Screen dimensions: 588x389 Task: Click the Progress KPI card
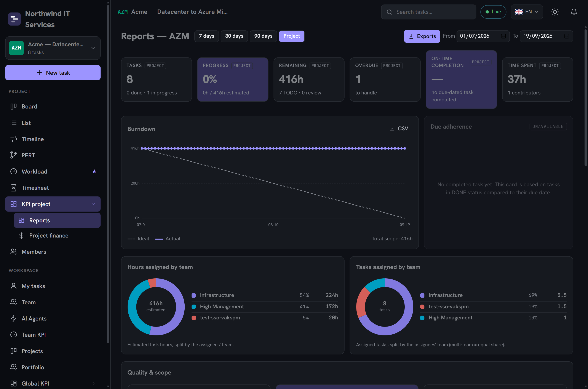tap(232, 80)
